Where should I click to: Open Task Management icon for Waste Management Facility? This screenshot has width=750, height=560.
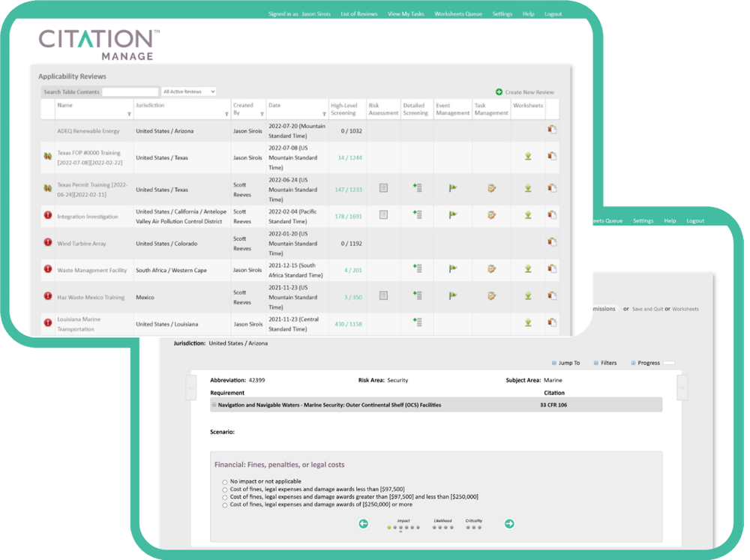[x=491, y=269]
